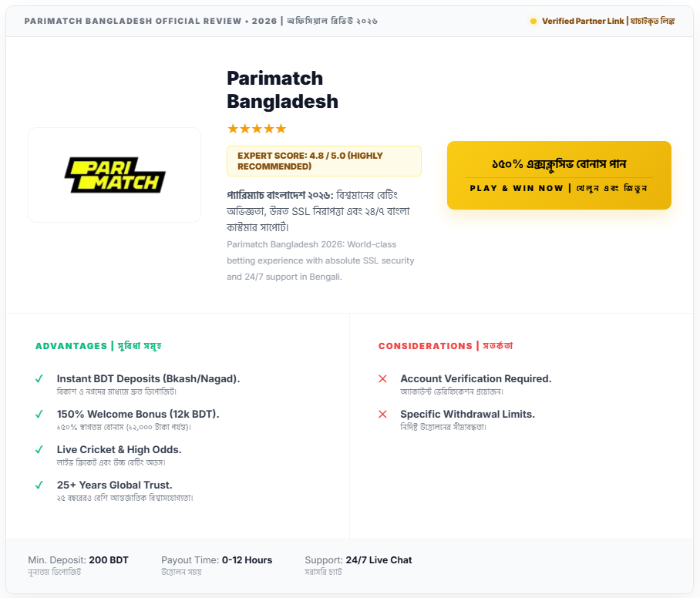This screenshot has width=700, height=598.
Task: Click the checkmark beside 25+ Years Global Trust
Action: pyautogui.click(x=39, y=485)
